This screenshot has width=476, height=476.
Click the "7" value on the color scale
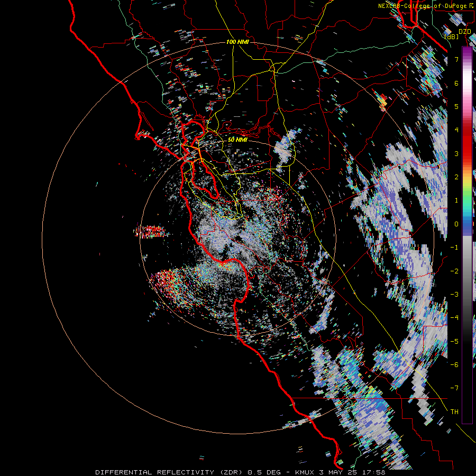tap(456, 59)
